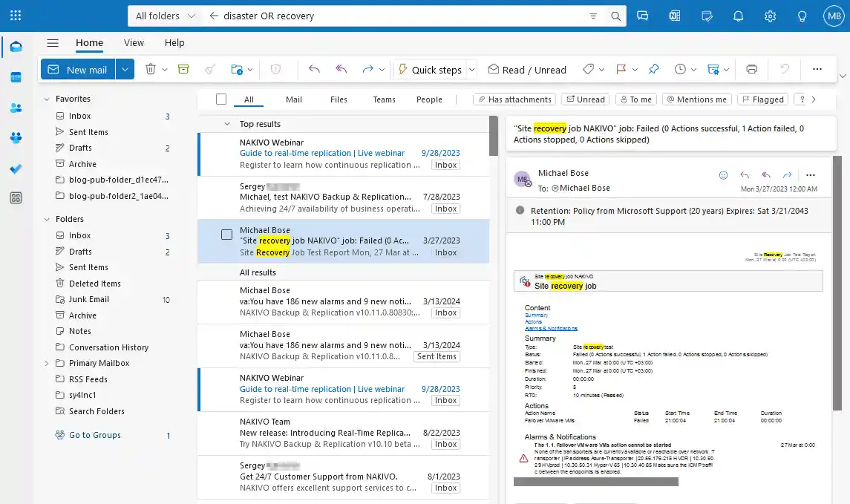Image resolution: width=850 pixels, height=504 pixels.
Task: Collapse the Top results group
Action: click(227, 123)
